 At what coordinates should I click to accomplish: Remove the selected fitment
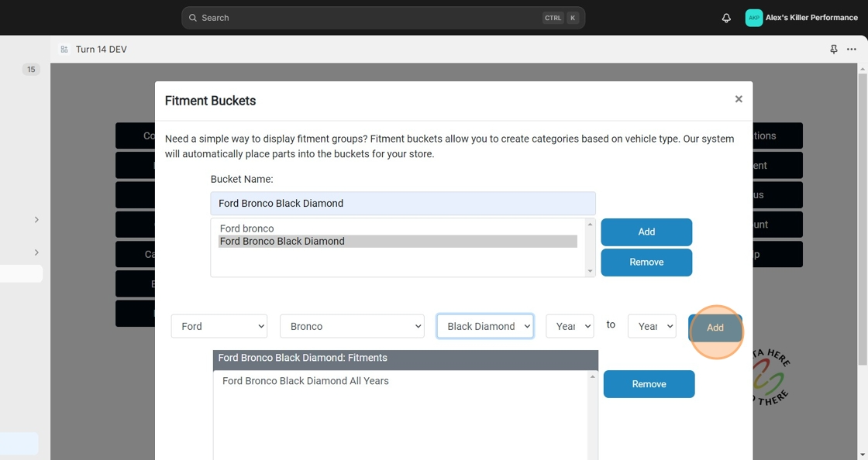click(x=649, y=384)
